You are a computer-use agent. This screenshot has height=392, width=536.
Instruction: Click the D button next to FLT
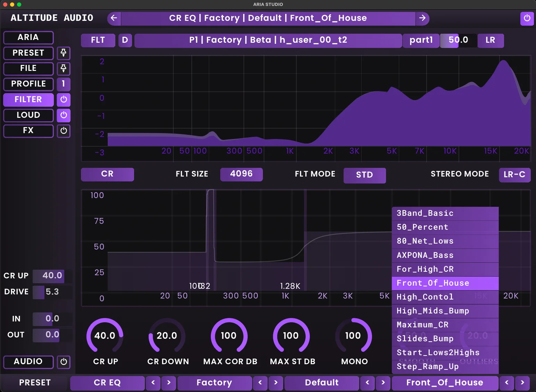pyautogui.click(x=125, y=40)
